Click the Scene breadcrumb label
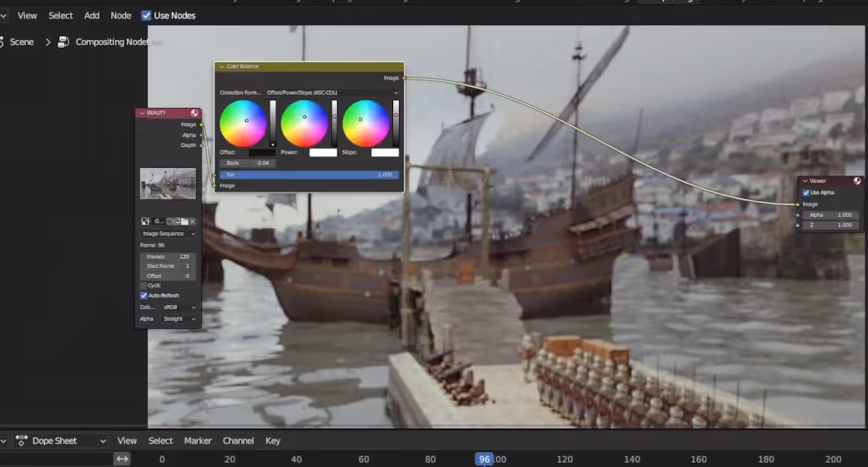This screenshot has width=868, height=467. [x=22, y=42]
